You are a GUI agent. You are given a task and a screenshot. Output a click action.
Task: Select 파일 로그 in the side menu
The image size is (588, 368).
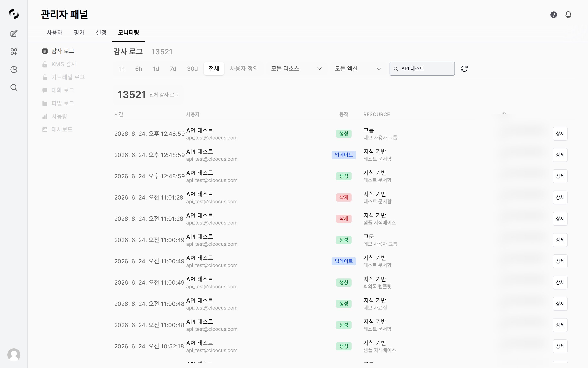pos(58,103)
